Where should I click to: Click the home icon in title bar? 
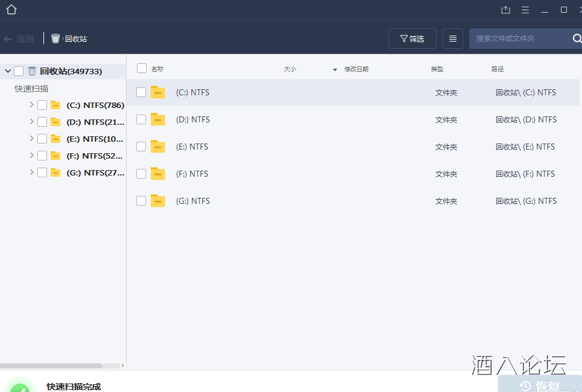pos(11,10)
